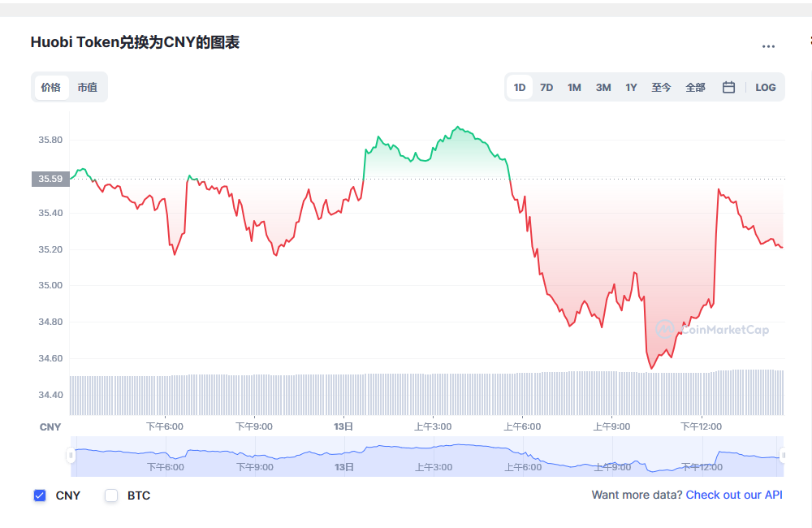Select the 7D time range
Viewport: 812px width, 528px height.
[x=546, y=87]
